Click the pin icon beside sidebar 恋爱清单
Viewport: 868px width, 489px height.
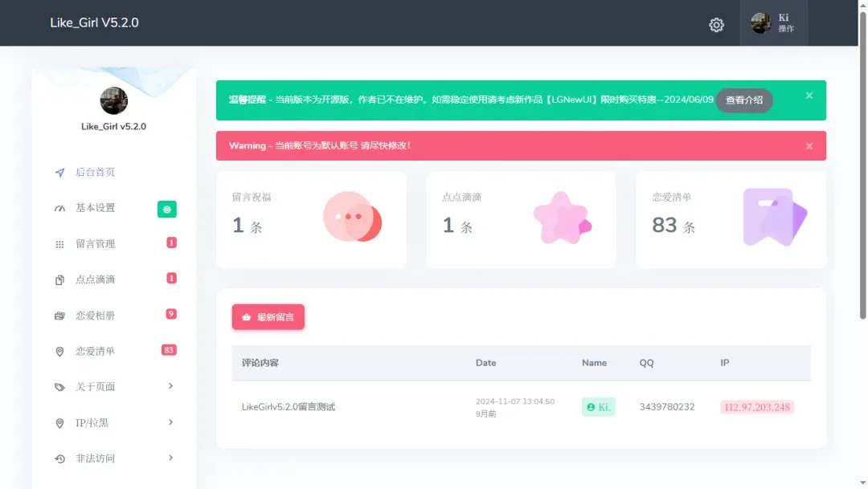coord(59,352)
